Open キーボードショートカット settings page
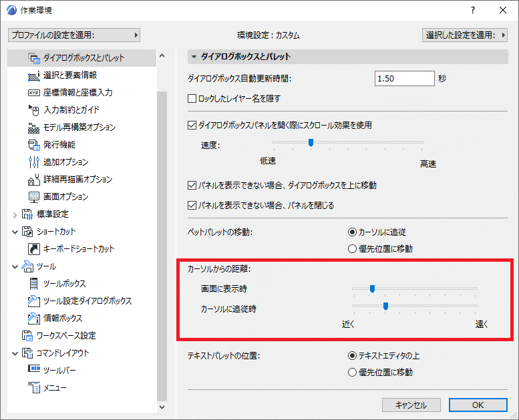 (x=79, y=249)
